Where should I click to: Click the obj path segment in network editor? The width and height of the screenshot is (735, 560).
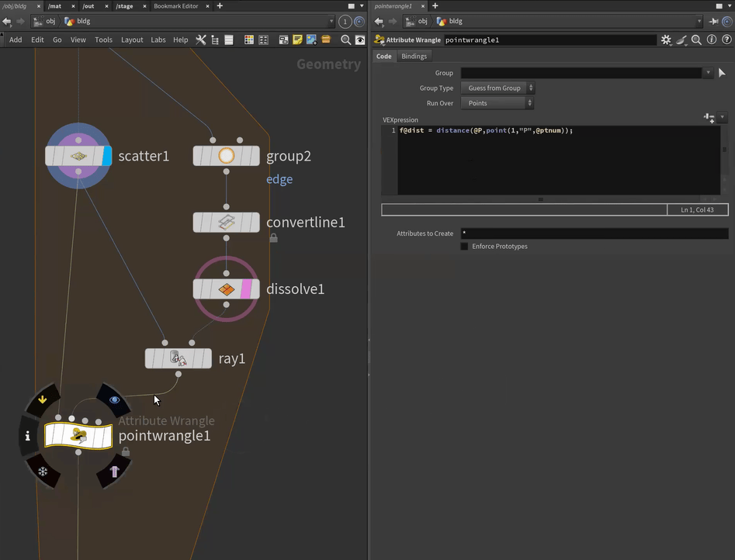(x=50, y=22)
